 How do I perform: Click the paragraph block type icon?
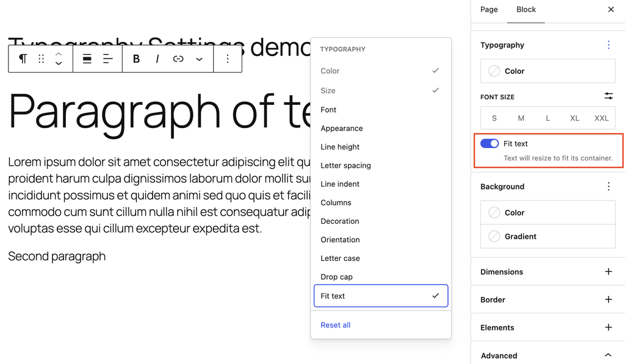23,59
